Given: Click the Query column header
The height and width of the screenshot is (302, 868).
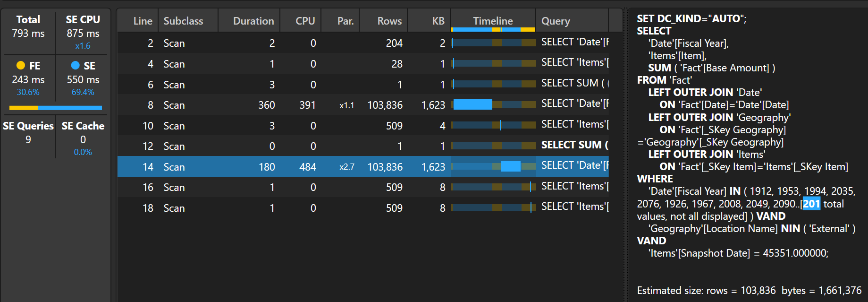Looking at the screenshot, I should click(x=556, y=21).
